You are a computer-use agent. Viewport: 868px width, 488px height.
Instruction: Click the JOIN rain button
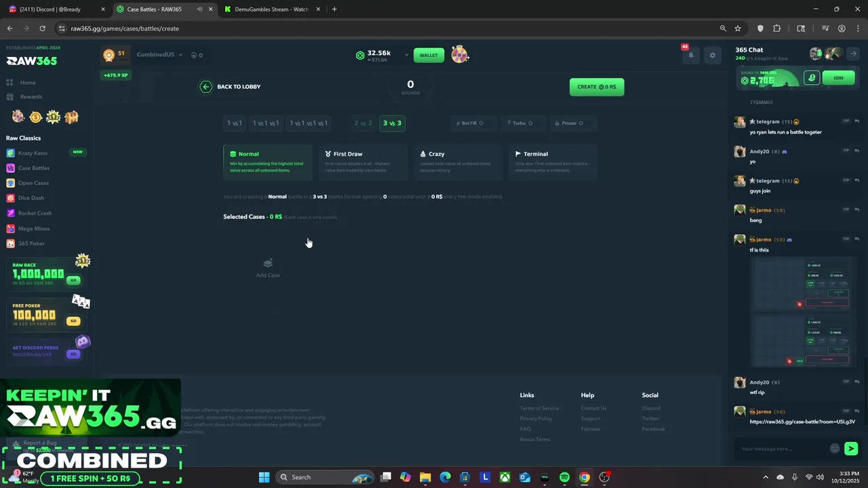pyautogui.click(x=838, y=78)
